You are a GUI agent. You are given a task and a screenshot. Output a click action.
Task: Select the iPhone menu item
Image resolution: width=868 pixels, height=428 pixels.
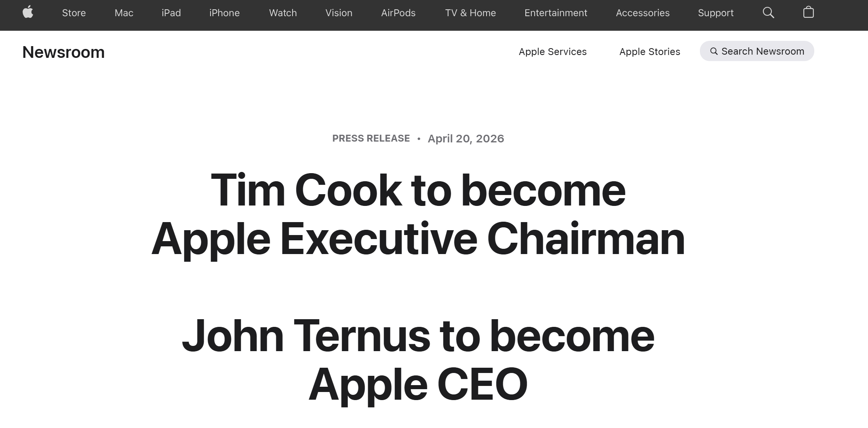click(225, 13)
